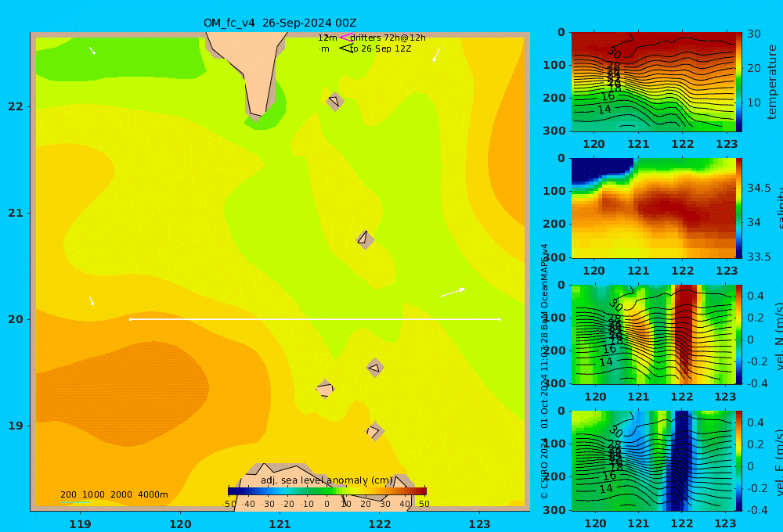
Task: Click the vel. N colorbar
Action: pos(739,334)
